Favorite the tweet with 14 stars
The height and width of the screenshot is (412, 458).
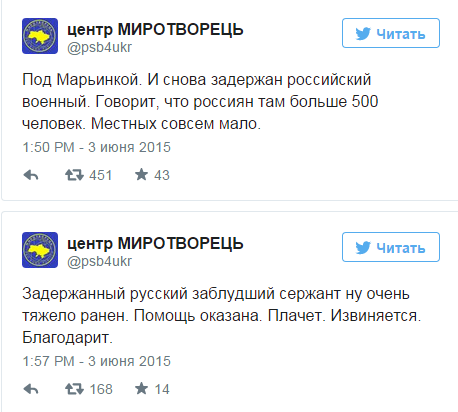click(141, 389)
